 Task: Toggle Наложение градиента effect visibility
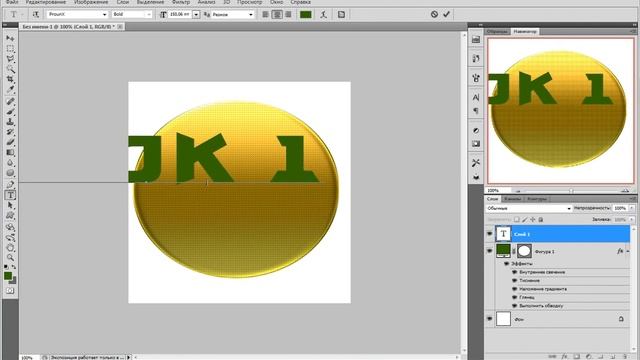click(514, 289)
